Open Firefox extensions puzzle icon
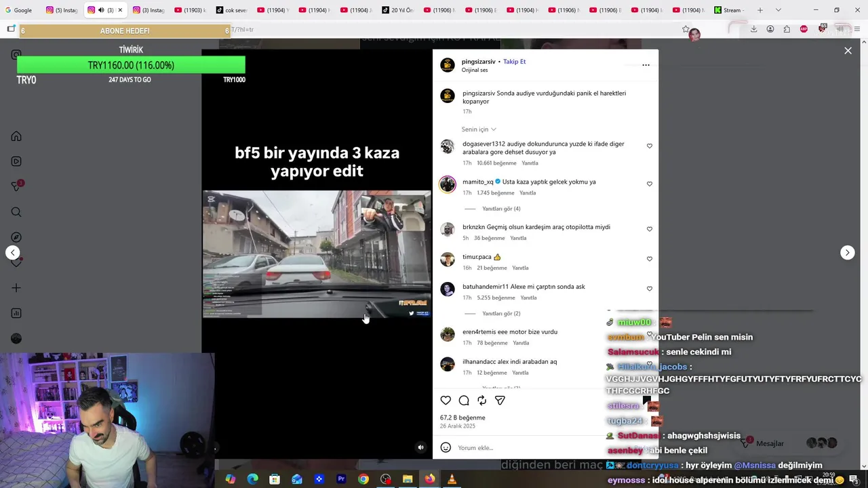 point(787,29)
